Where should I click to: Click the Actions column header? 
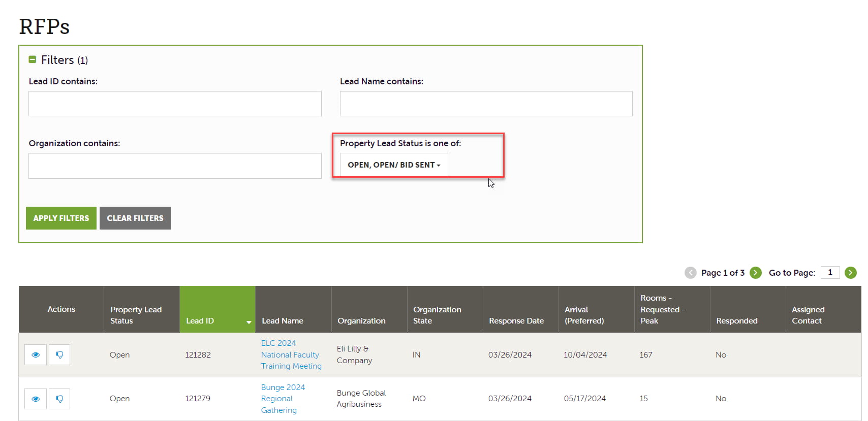(61, 309)
